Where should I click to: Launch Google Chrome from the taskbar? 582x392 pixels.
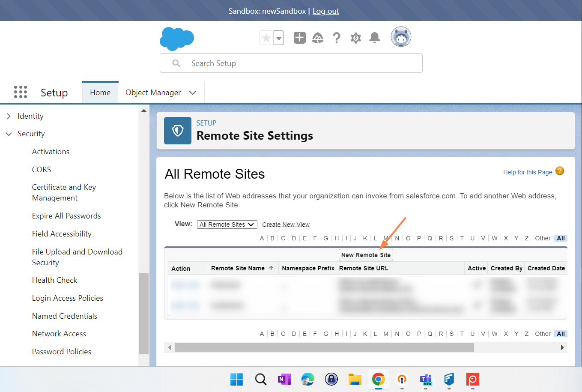point(378,379)
